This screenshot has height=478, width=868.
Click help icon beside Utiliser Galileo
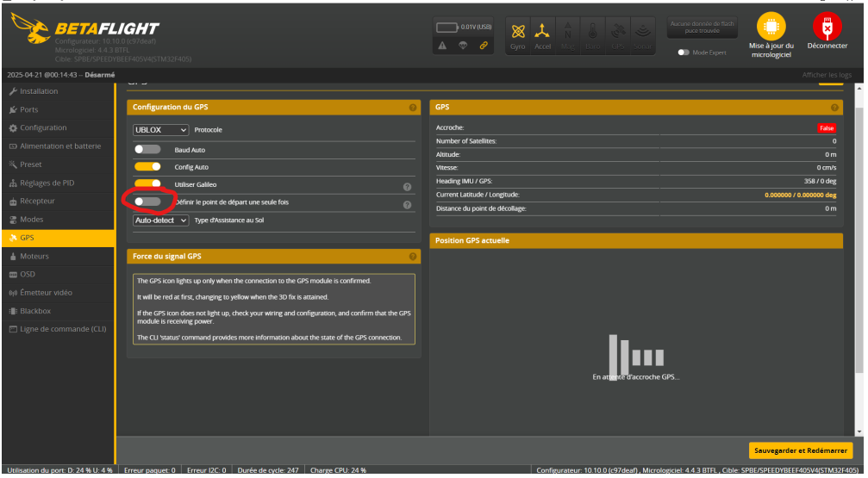pyautogui.click(x=407, y=186)
